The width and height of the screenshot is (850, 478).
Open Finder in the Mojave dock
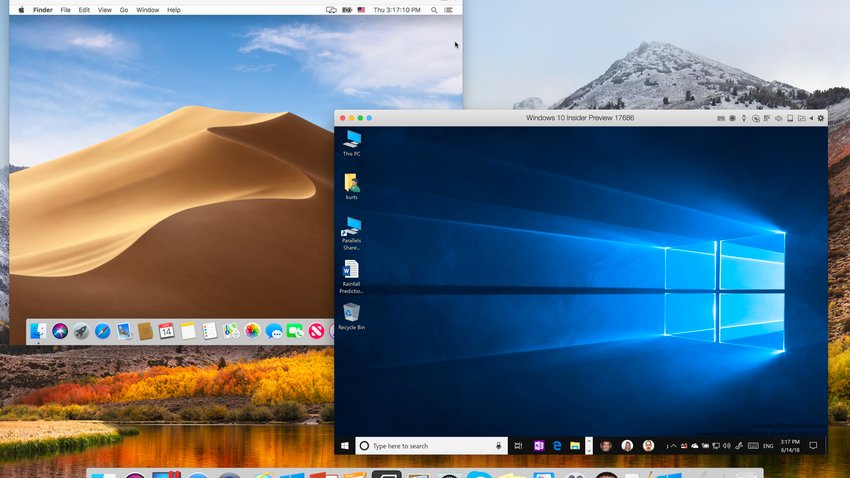click(38, 331)
